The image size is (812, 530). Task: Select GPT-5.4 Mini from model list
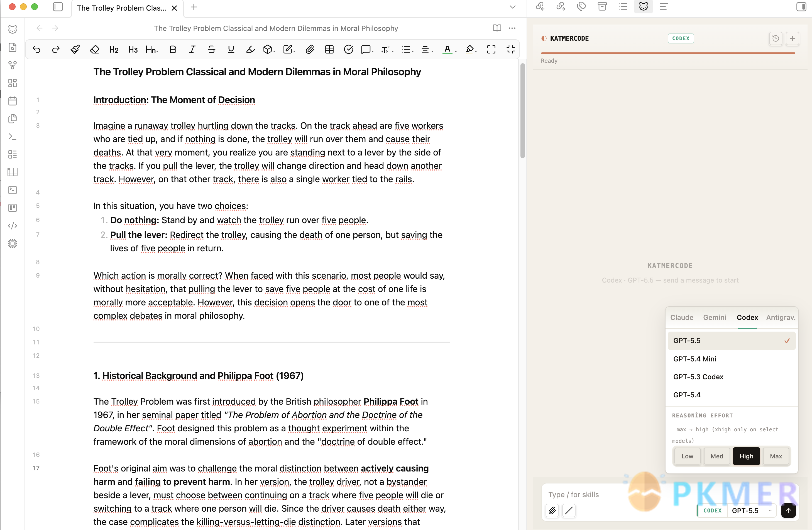(x=732, y=359)
